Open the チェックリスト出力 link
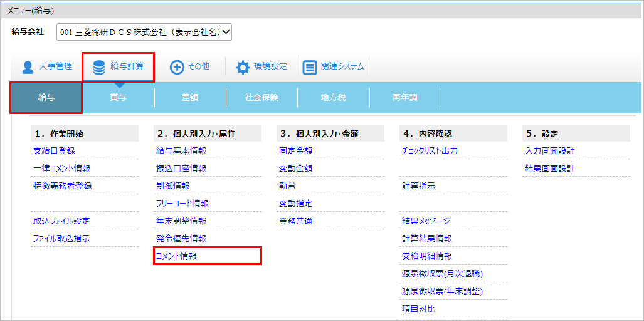The image size is (644, 321). (x=430, y=150)
